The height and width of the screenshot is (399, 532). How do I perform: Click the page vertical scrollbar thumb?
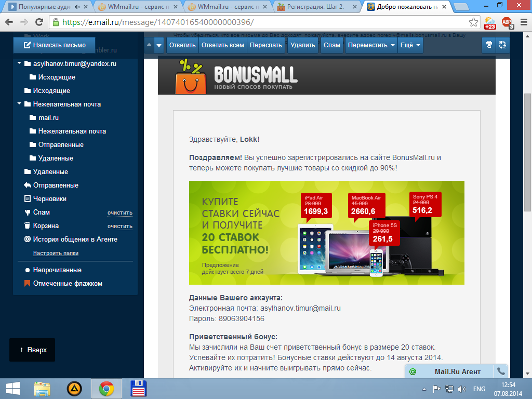[x=527, y=153]
